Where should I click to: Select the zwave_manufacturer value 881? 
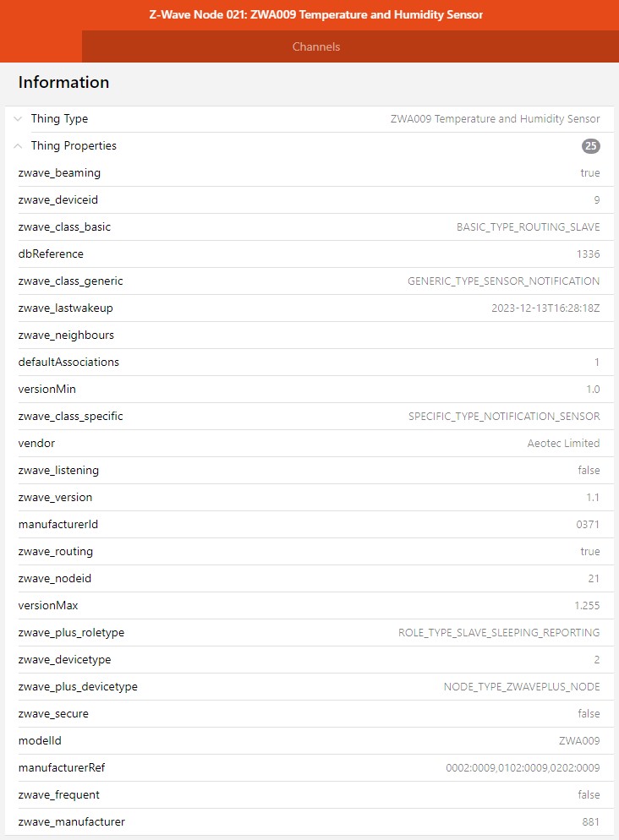[592, 821]
